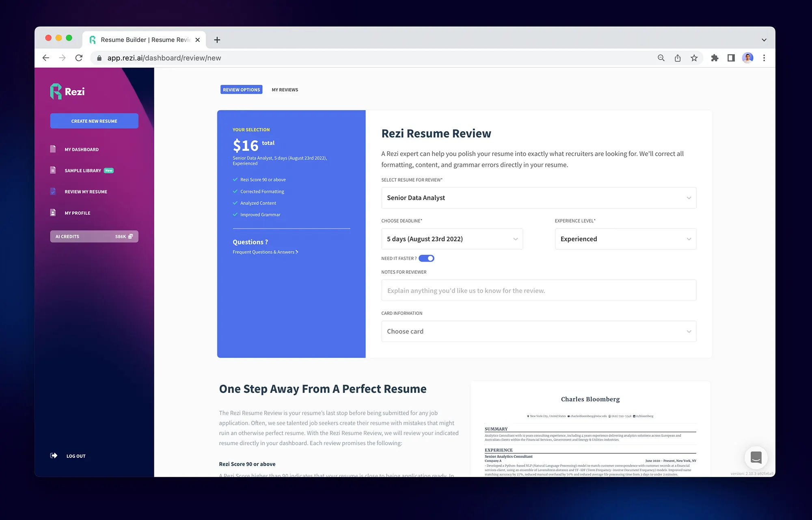Open the Choose Deadline dropdown

pos(452,239)
